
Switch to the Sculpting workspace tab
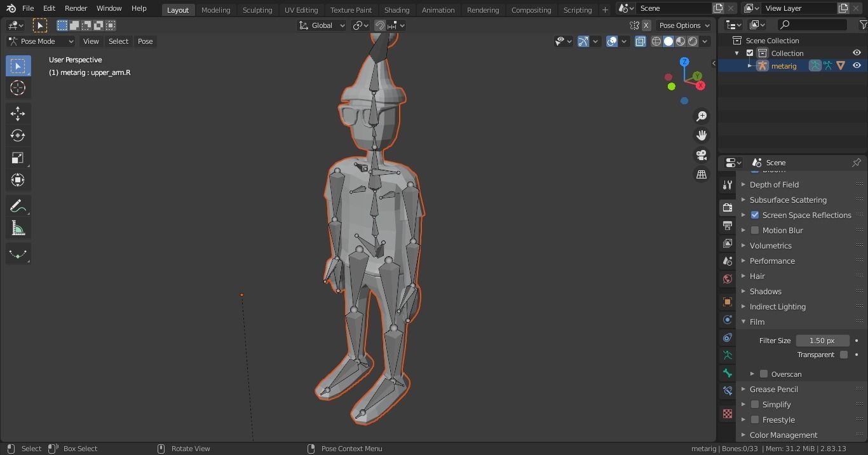(257, 10)
